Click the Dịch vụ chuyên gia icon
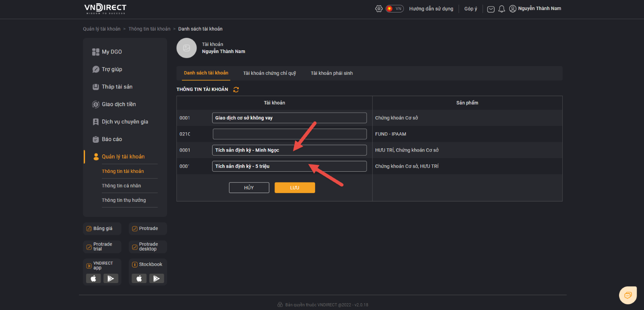This screenshot has height=310, width=644. click(96, 122)
